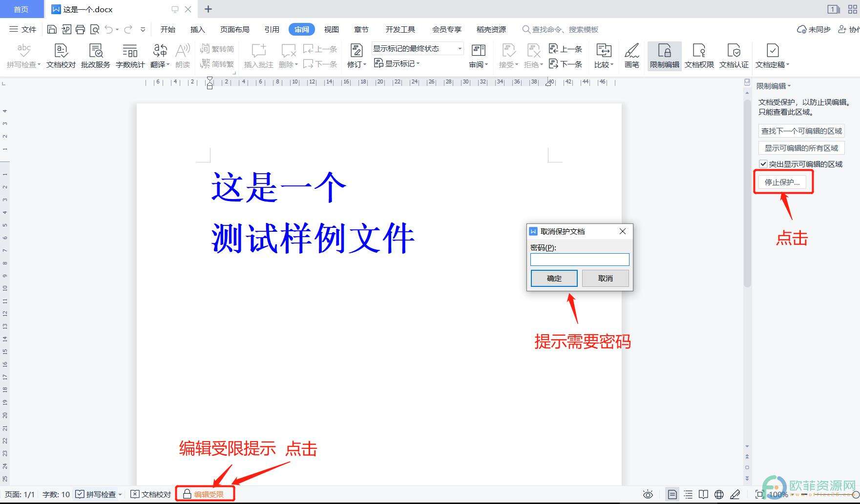Click the 未同步 cloud sync icon

(814, 29)
